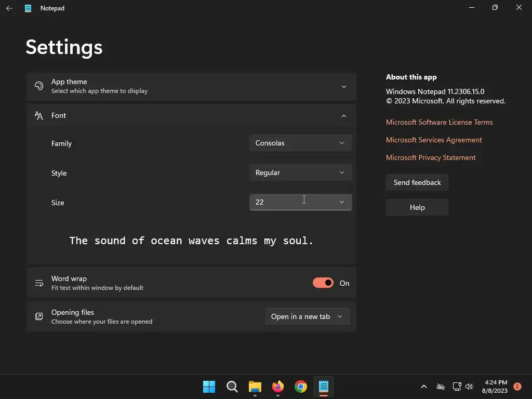This screenshot has width=532, height=399.
Task: Expand the App theme section
Action: (x=344, y=87)
